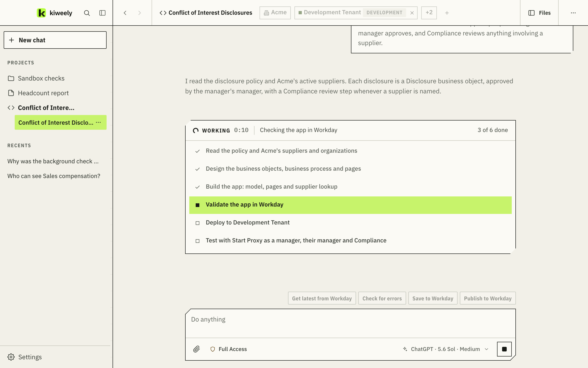Show the +2 hidden tabs
588x368 pixels.
coord(429,13)
